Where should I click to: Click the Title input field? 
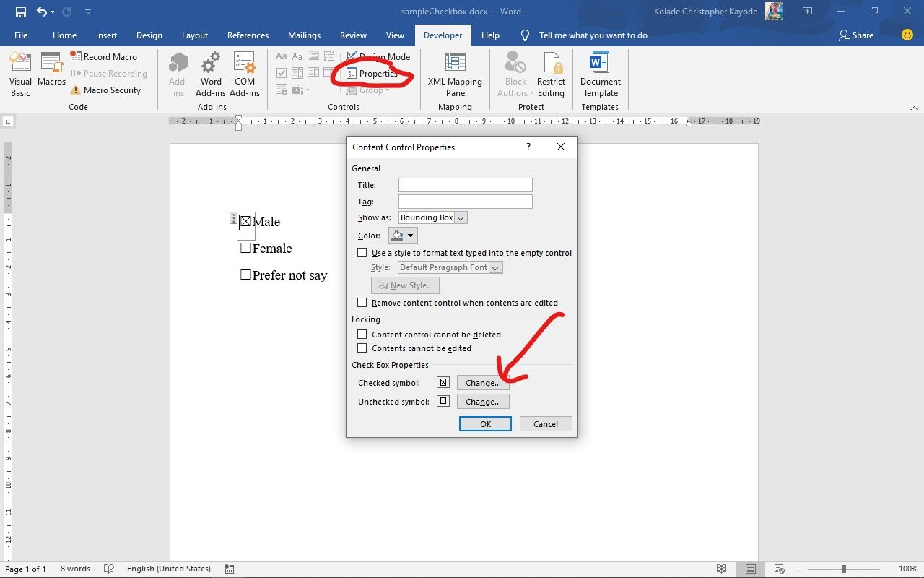(465, 185)
